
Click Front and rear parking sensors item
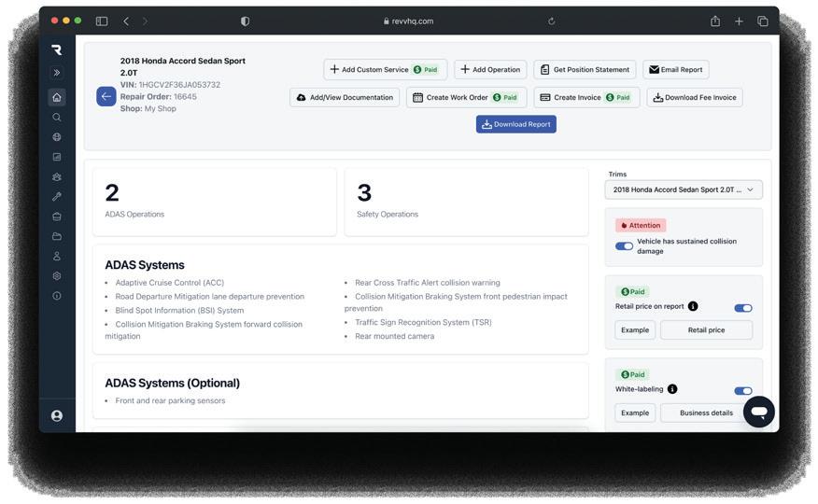coord(170,400)
